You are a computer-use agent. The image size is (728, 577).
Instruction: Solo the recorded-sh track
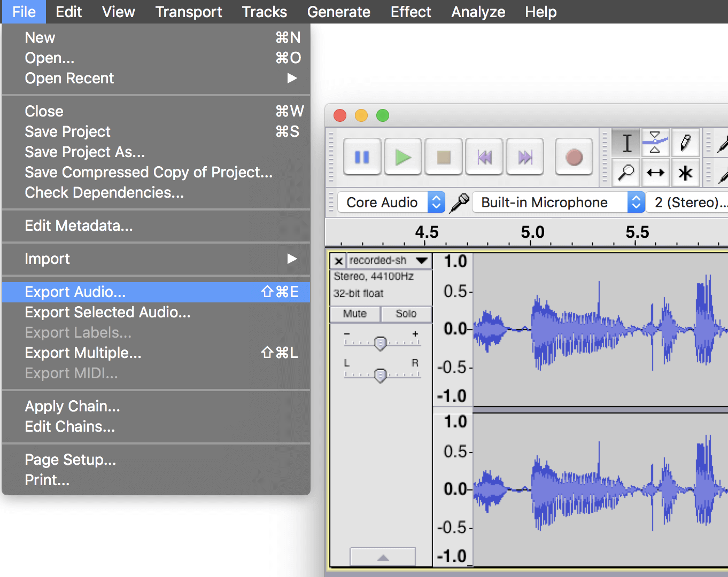click(406, 314)
